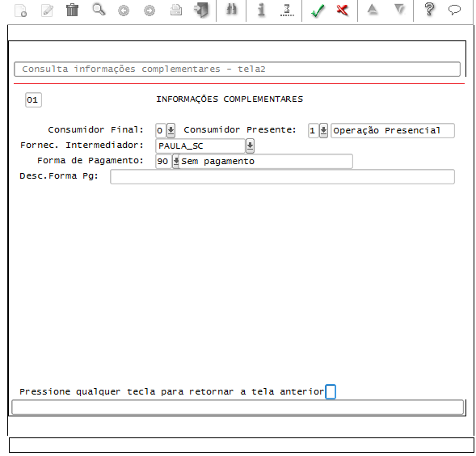The height and width of the screenshot is (456, 476).
Task: Click the printer icon
Action: tap(176, 11)
